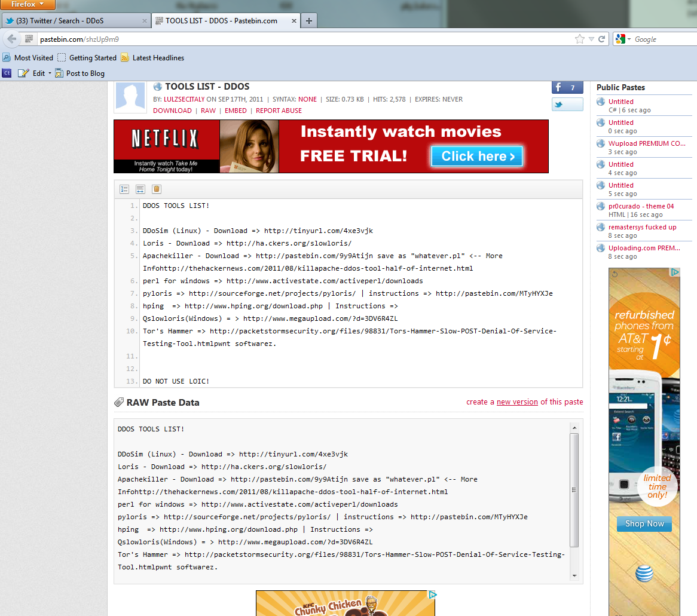Click the raw paste box scroll down arrow
697x616 pixels.
[x=574, y=575]
